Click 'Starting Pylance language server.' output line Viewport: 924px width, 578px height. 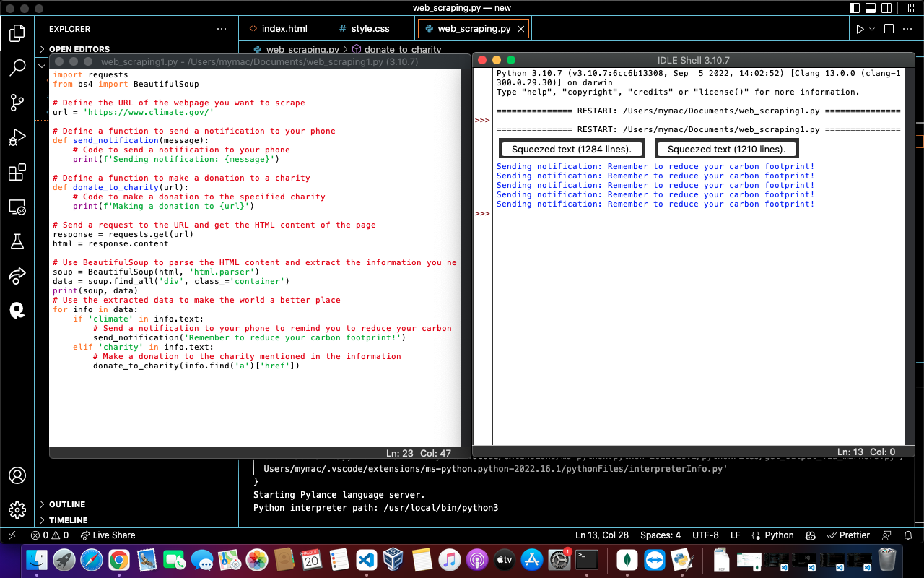pos(339,495)
